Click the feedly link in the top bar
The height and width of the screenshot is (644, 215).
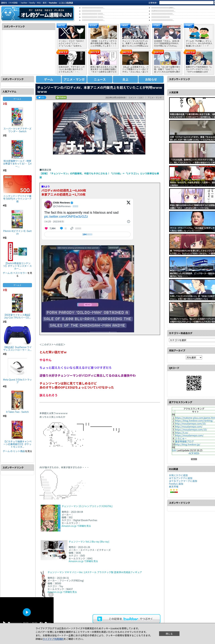[x=32, y=3]
